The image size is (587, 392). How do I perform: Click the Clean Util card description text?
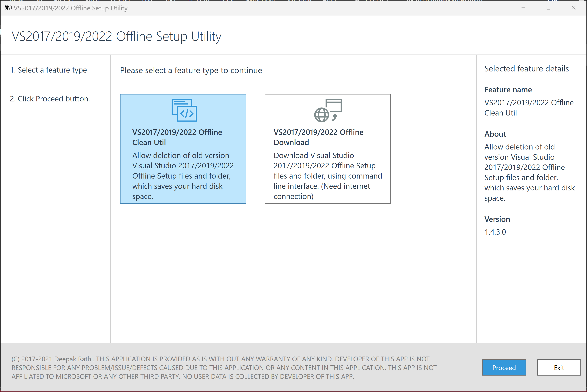click(183, 176)
